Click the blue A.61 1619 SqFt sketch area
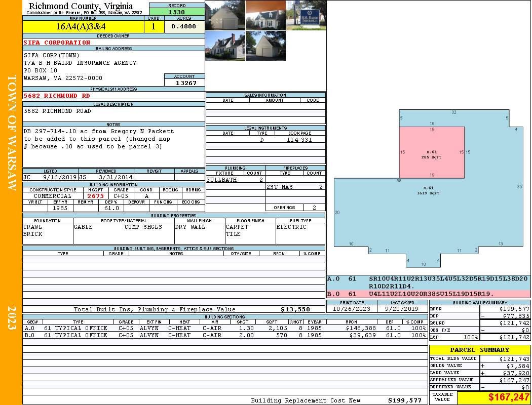 [428, 210]
